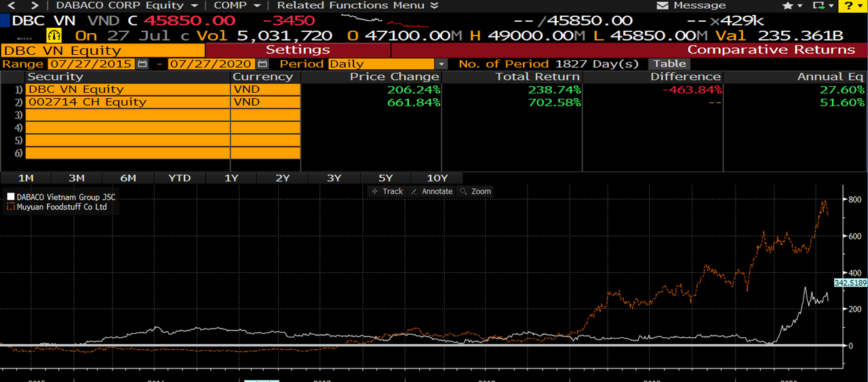Click currency VND cell for DBC VN
868x382 pixels.
pos(266,89)
